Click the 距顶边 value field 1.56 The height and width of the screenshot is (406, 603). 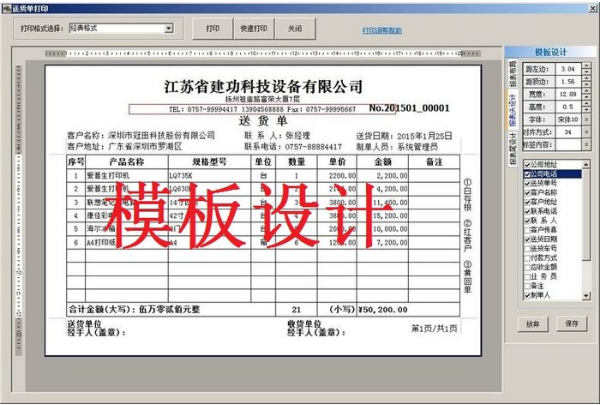pos(568,82)
